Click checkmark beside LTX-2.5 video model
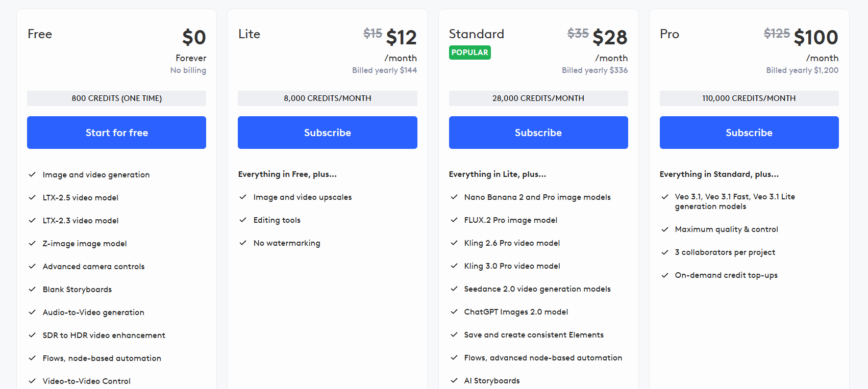868x389 pixels. (x=32, y=197)
